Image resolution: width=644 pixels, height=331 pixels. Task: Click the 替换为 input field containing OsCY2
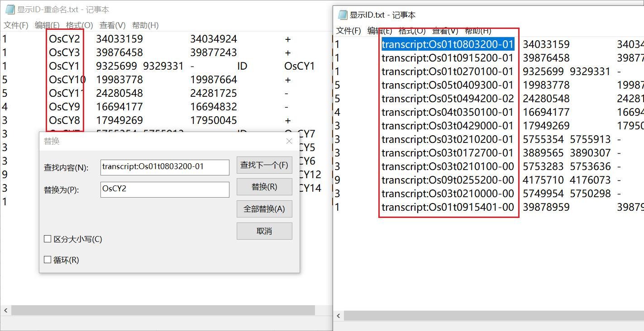pyautogui.click(x=165, y=189)
